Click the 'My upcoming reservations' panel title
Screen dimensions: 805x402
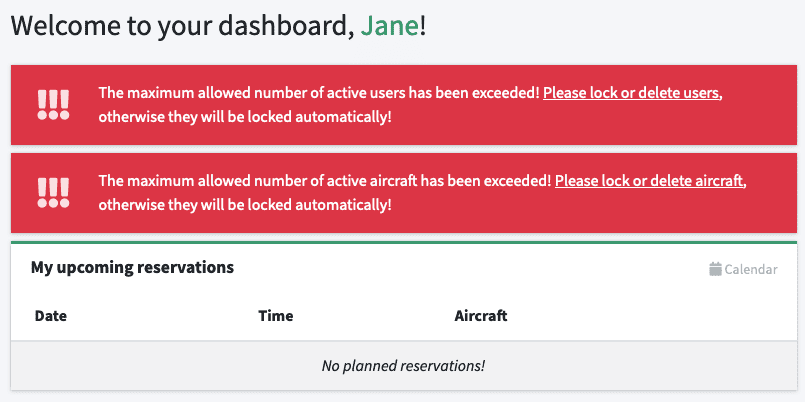point(132,267)
